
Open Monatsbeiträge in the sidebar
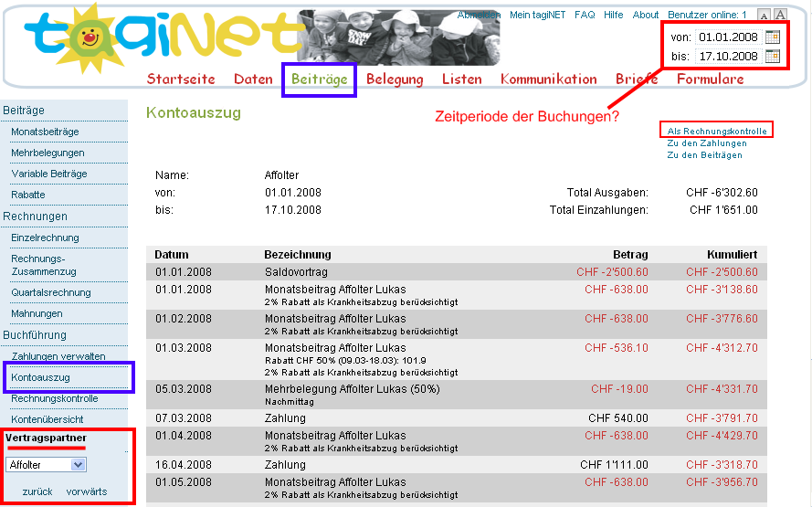coord(45,132)
